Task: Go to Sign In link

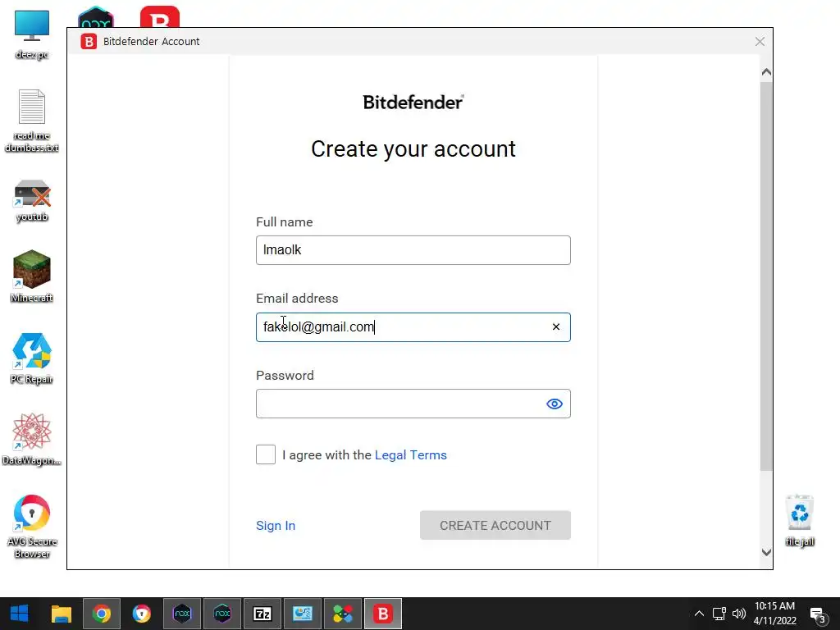Action: [276, 526]
